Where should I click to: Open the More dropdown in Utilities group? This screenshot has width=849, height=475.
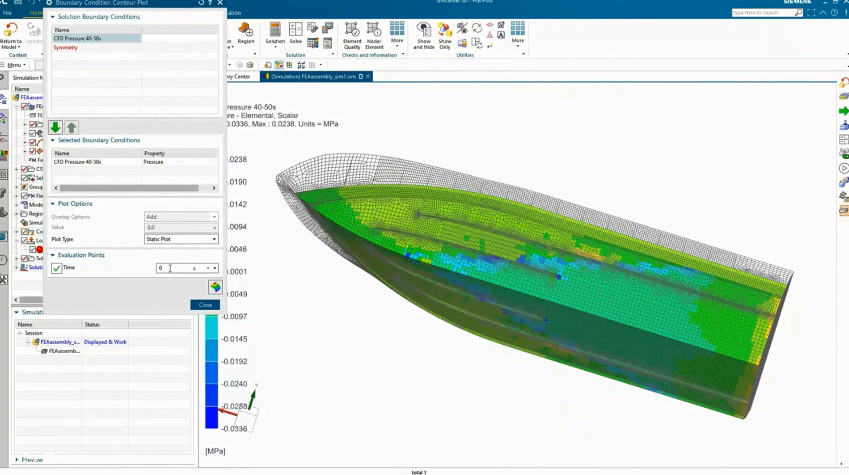tap(518, 36)
